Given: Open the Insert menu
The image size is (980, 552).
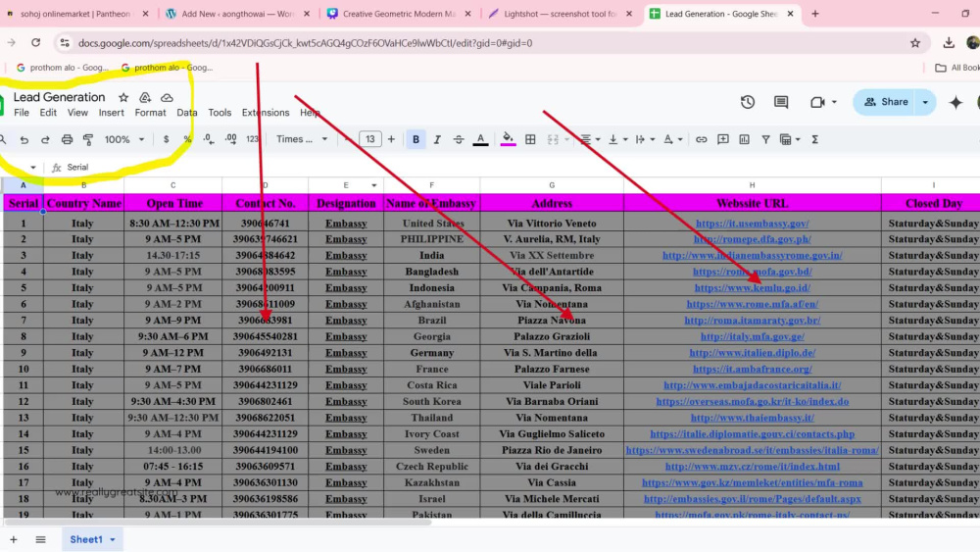Looking at the screenshot, I should [x=112, y=113].
